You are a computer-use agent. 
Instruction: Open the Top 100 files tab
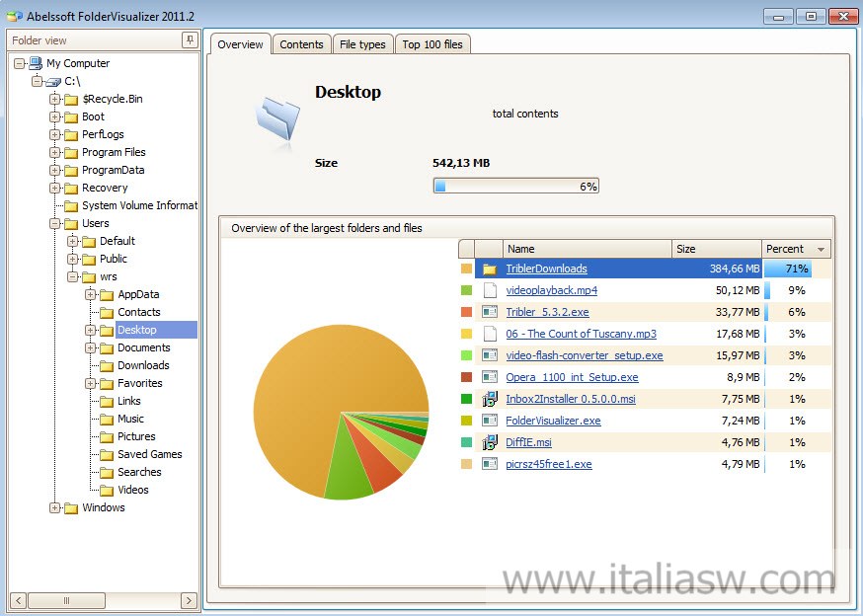[x=432, y=44]
